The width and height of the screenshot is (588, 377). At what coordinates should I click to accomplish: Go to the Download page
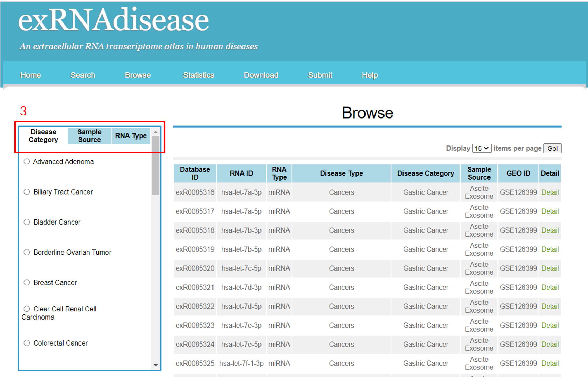tap(261, 75)
